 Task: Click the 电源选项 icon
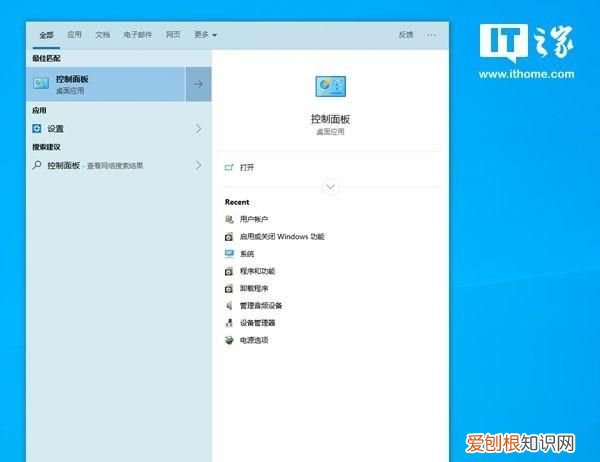(229, 340)
